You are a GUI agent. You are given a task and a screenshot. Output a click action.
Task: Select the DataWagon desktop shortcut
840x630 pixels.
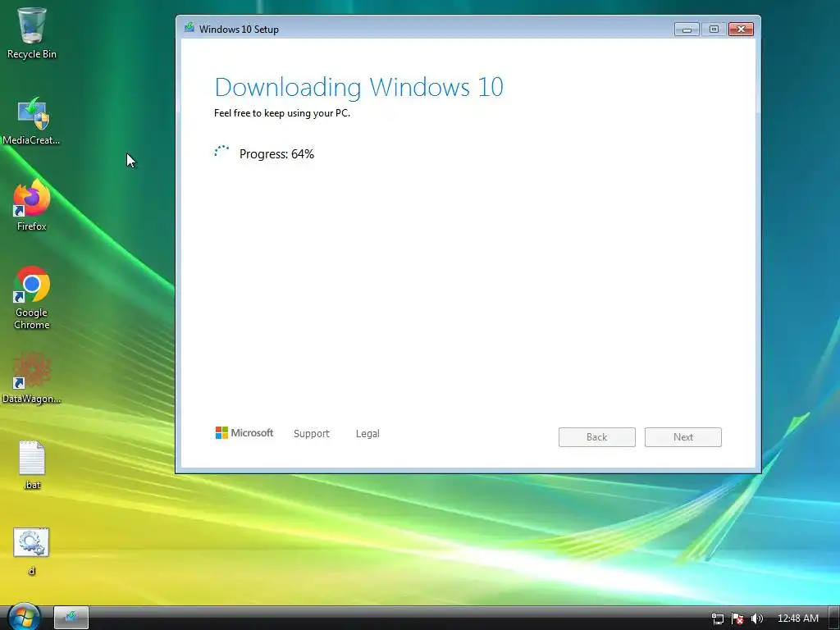[x=32, y=377]
